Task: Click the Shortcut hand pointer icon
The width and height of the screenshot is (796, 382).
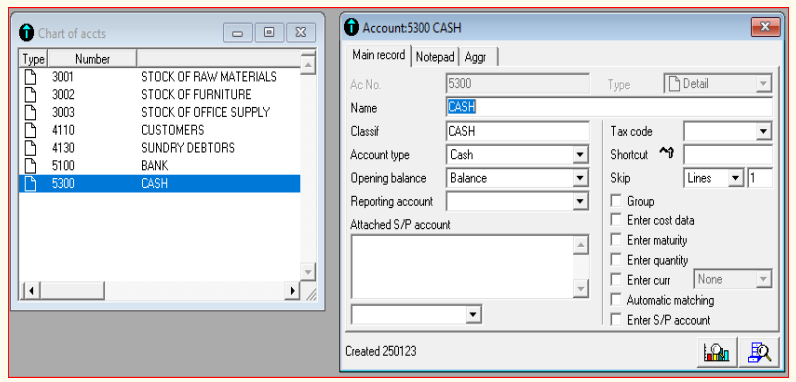Action: point(666,153)
